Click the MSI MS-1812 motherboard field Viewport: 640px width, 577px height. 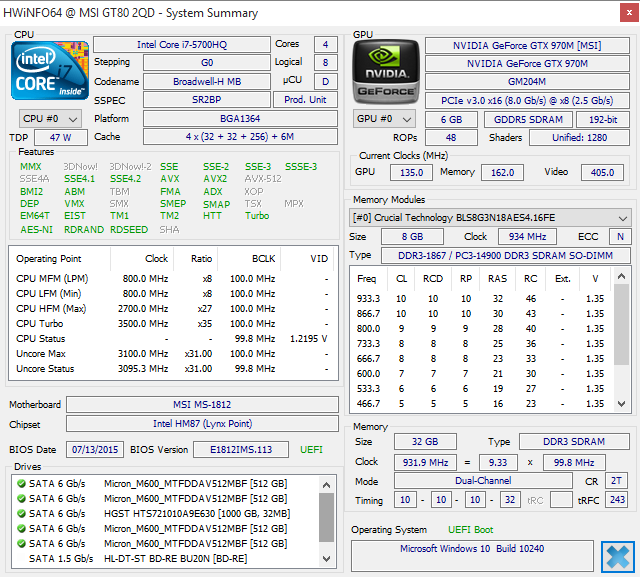(x=202, y=404)
